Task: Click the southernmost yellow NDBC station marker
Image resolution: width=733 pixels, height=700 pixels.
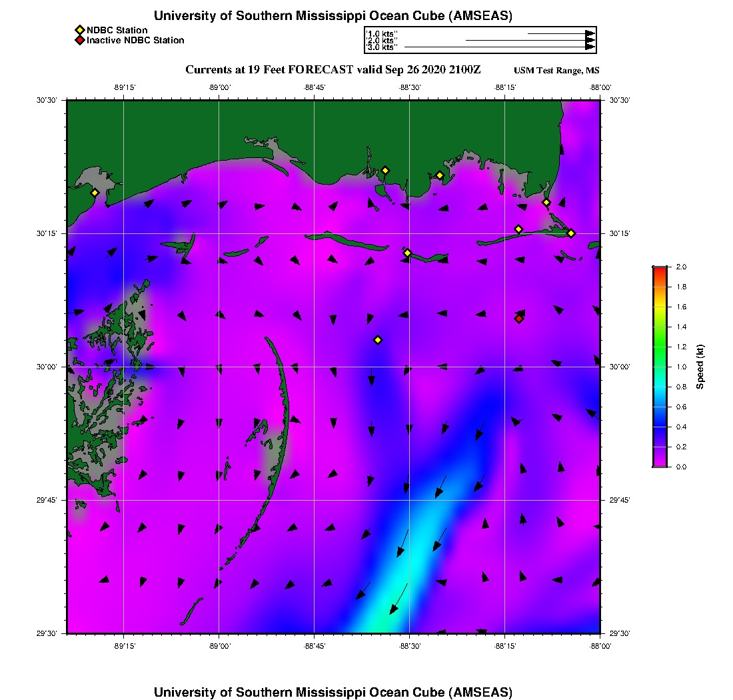Action: point(377,340)
